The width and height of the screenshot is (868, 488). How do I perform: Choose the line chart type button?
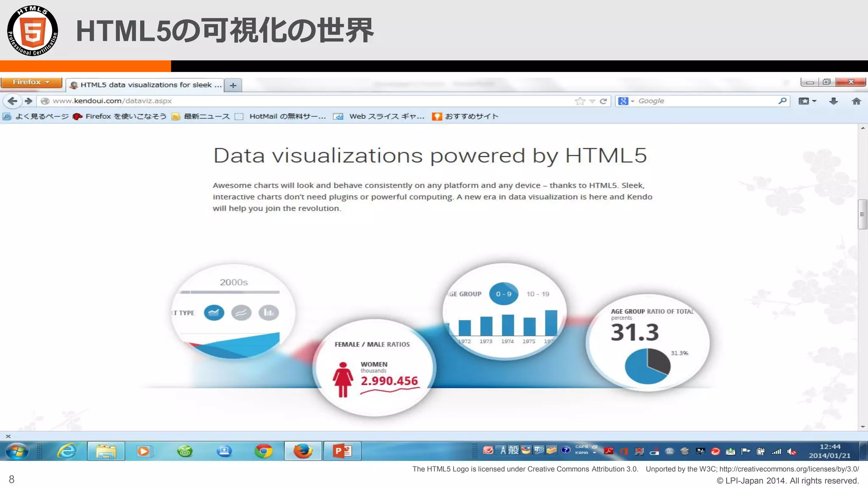coord(241,313)
